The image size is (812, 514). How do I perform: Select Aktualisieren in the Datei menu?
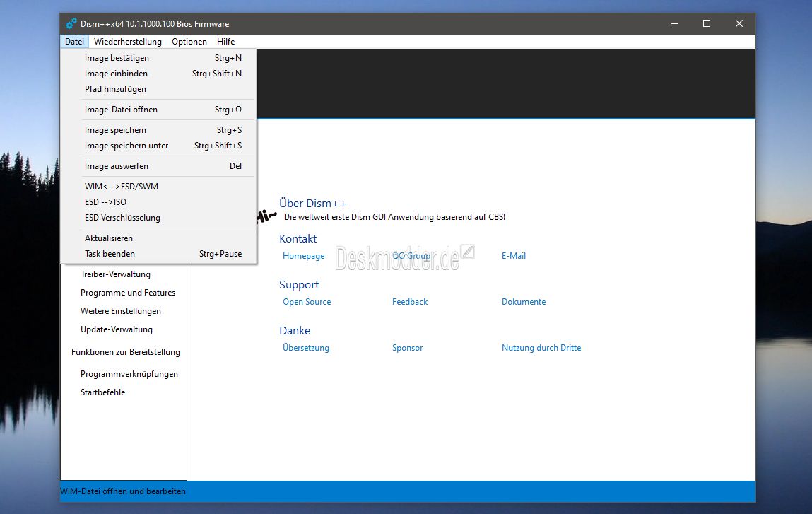click(158, 238)
